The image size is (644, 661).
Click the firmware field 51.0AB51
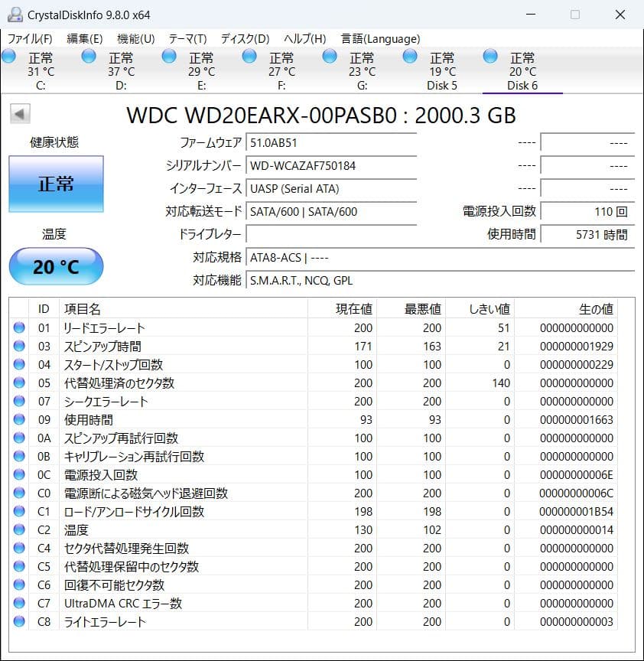[x=331, y=143]
